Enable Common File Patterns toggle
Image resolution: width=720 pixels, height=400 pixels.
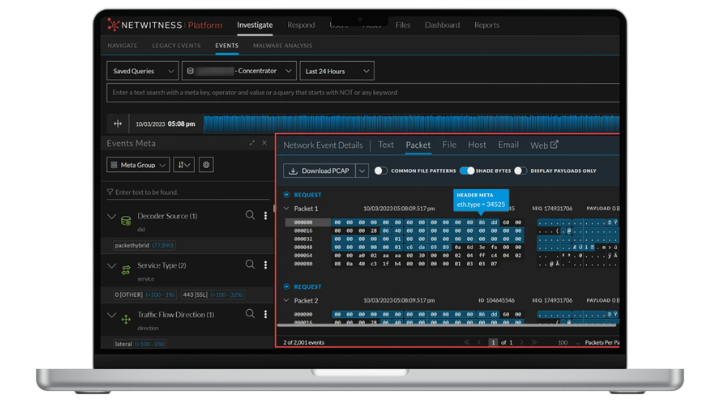(x=380, y=171)
